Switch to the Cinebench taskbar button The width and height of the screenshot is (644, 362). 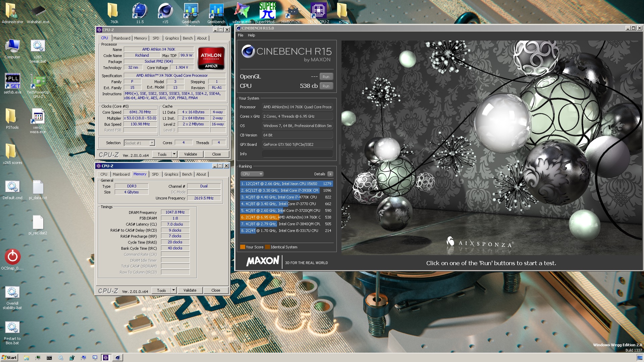pos(117,358)
